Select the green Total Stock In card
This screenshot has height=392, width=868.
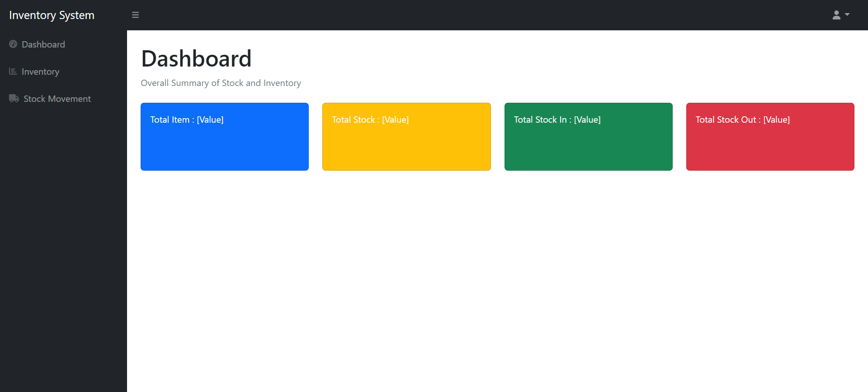pos(588,145)
